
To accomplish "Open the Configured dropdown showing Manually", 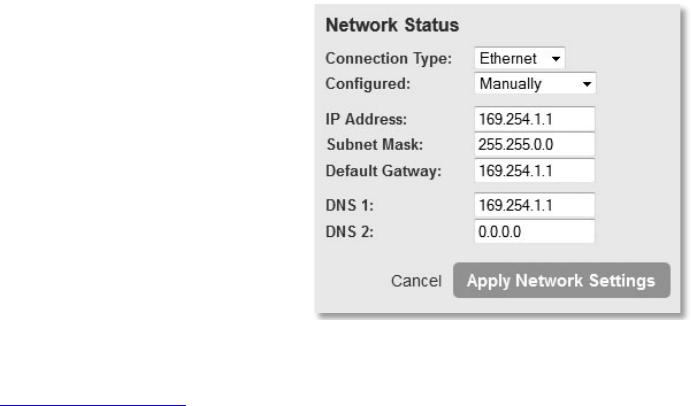I will coord(534,83).
